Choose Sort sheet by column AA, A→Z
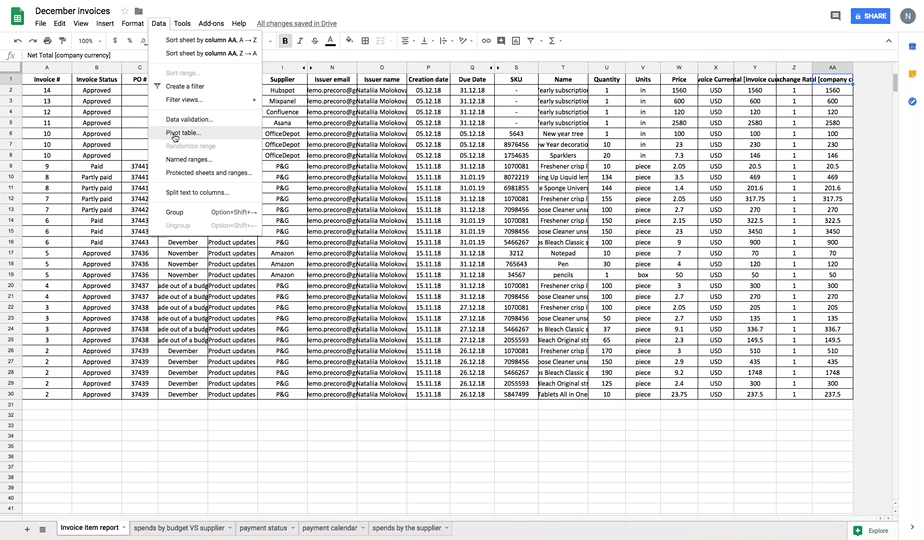This screenshot has width=924, height=540. (x=206, y=40)
